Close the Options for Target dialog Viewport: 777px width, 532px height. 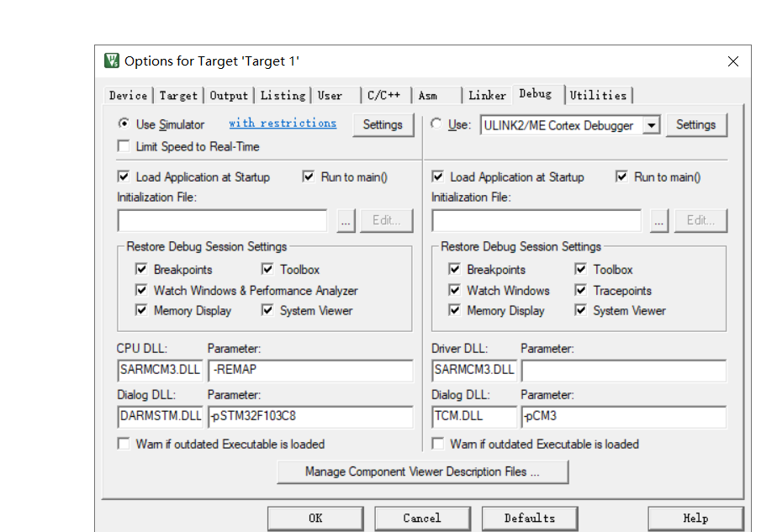733,61
